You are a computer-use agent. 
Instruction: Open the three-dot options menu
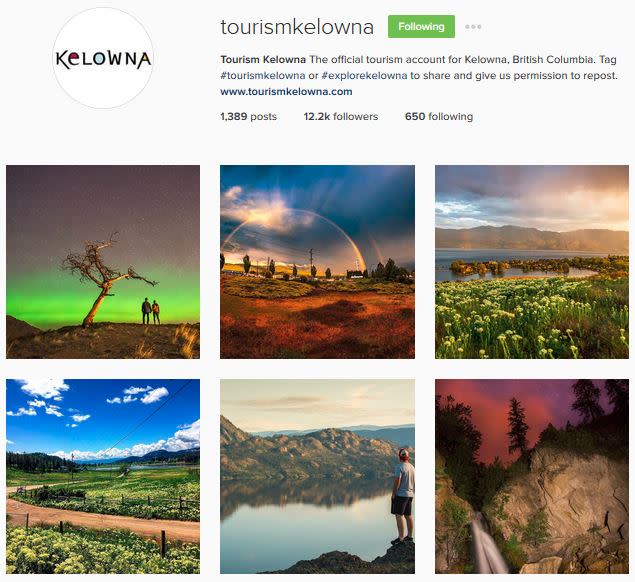(x=473, y=27)
